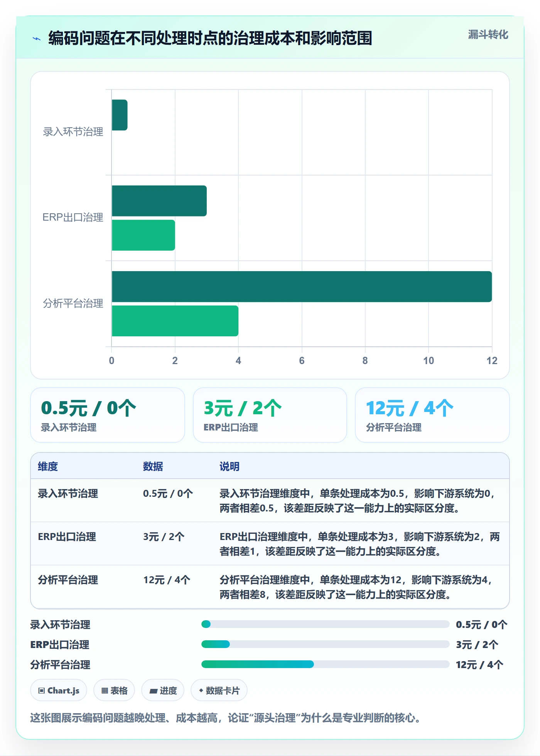Open the 12元 / 4个 data card
This screenshot has width=540, height=756.
[432, 415]
